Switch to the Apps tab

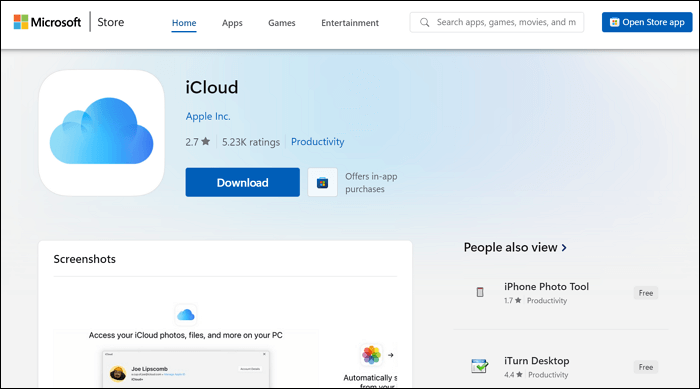coord(232,23)
